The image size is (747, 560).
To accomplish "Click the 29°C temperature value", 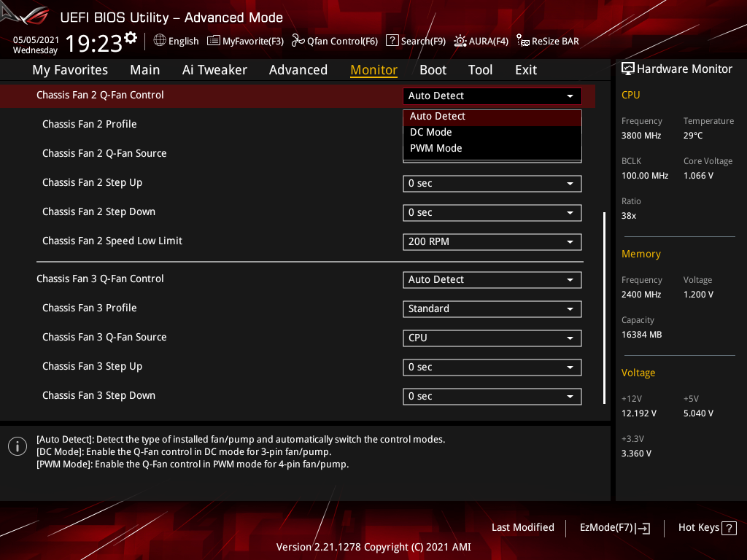I will [x=693, y=136].
